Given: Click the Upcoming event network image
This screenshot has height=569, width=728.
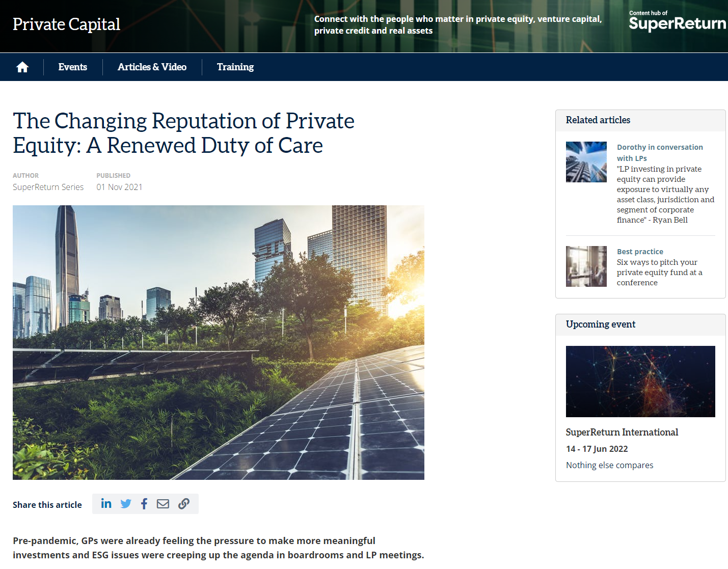Looking at the screenshot, I should click(x=640, y=382).
